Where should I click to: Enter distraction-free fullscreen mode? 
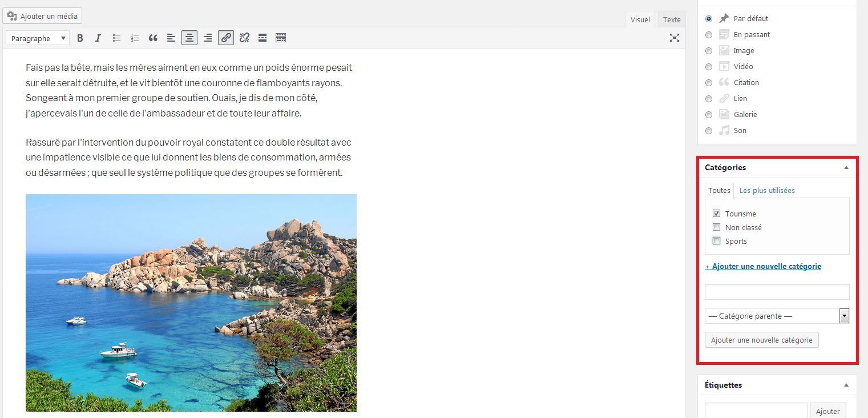(x=675, y=38)
